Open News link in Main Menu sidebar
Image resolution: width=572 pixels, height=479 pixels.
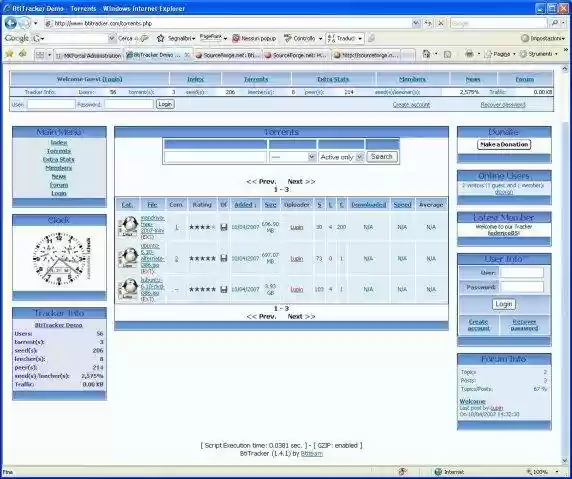coord(59,177)
